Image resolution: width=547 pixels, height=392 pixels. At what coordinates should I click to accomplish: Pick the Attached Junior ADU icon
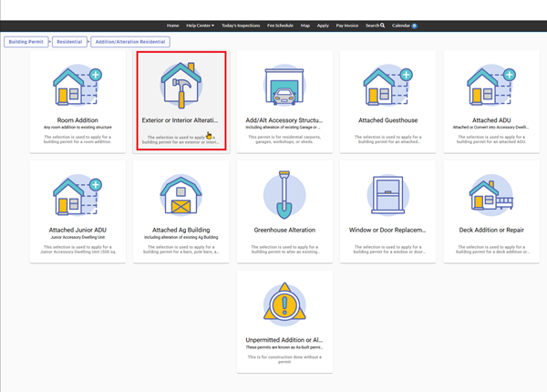point(77,195)
